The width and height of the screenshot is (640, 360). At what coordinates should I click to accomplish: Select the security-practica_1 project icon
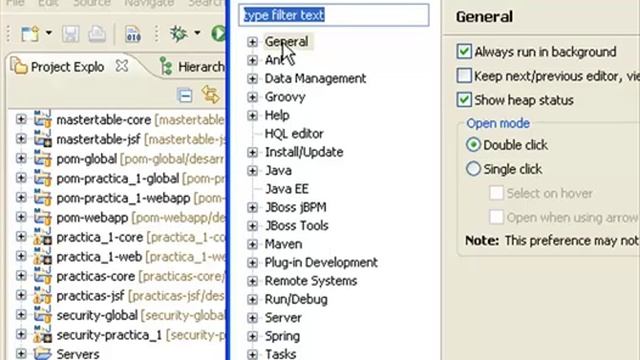(42, 335)
